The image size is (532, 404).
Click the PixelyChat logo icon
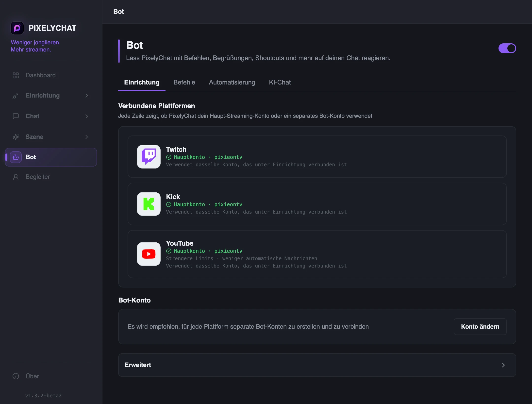pos(17,28)
